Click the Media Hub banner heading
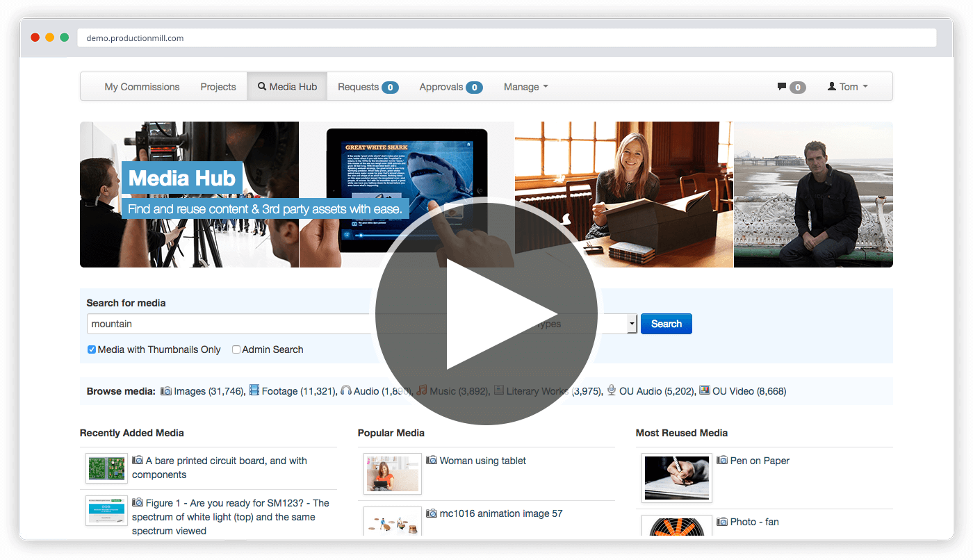973x560 pixels. (x=182, y=179)
